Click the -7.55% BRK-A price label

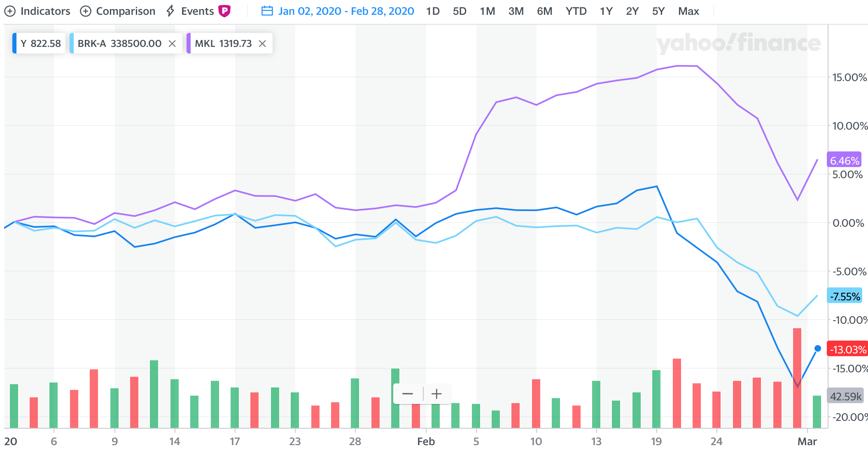click(x=845, y=296)
